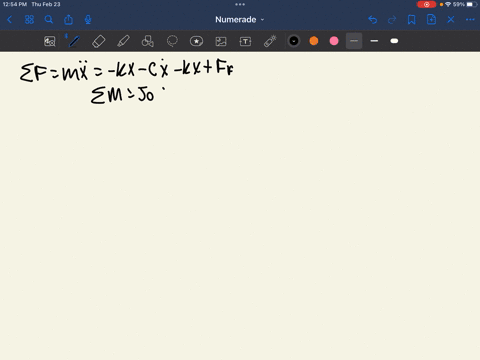
Task: Tap the three-dot multitasking control
Action: [240, 4]
